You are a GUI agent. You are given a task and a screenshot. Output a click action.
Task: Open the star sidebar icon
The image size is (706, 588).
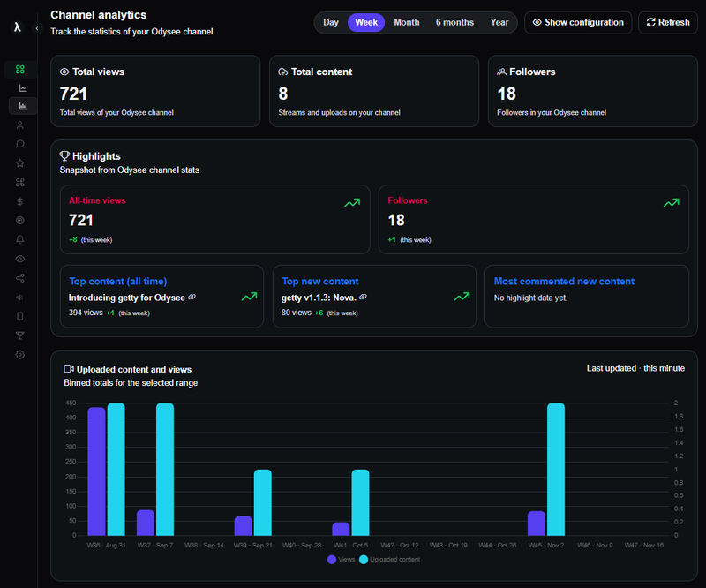[x=20, y=163]
